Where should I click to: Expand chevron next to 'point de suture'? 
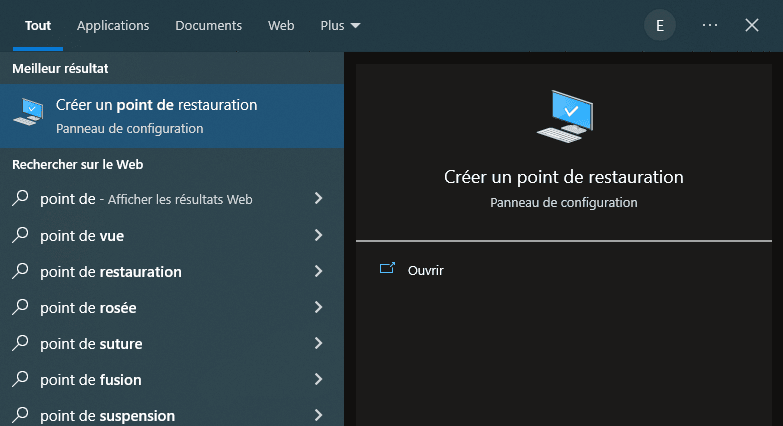(x=319, y=343)
